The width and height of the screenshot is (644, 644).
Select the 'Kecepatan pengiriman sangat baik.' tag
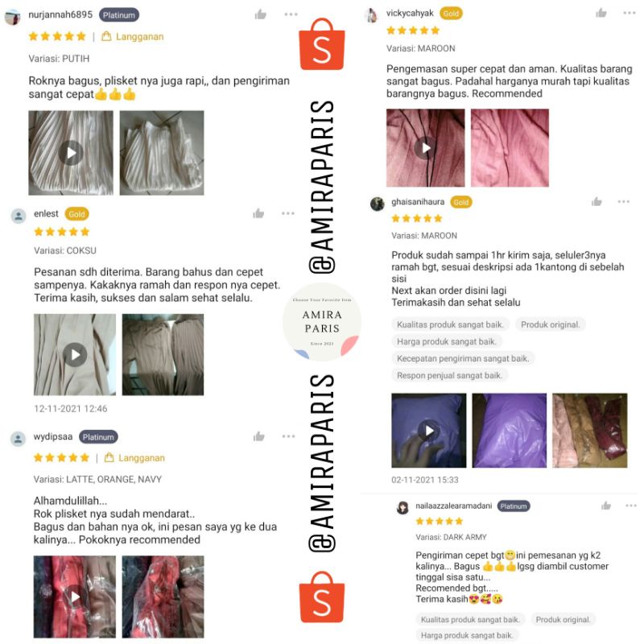[x=463, y=358]
